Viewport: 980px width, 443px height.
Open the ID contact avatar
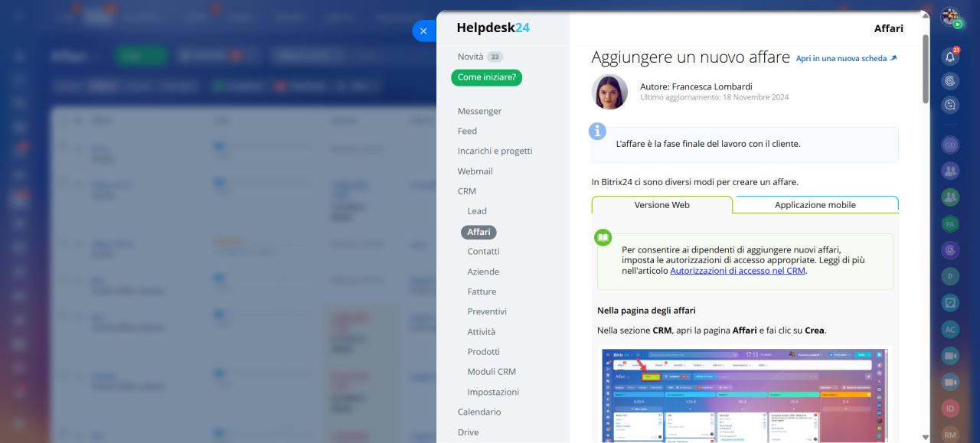950,408
